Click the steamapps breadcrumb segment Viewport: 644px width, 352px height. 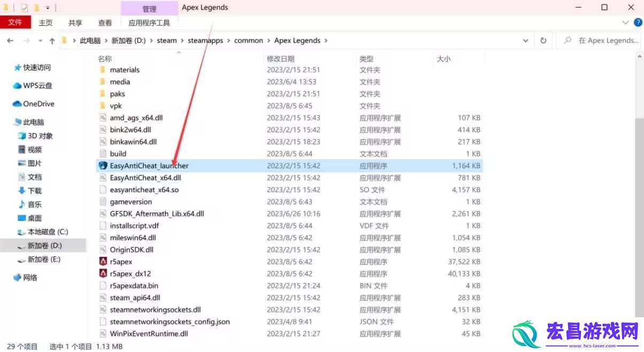click(x=206, y=41)
